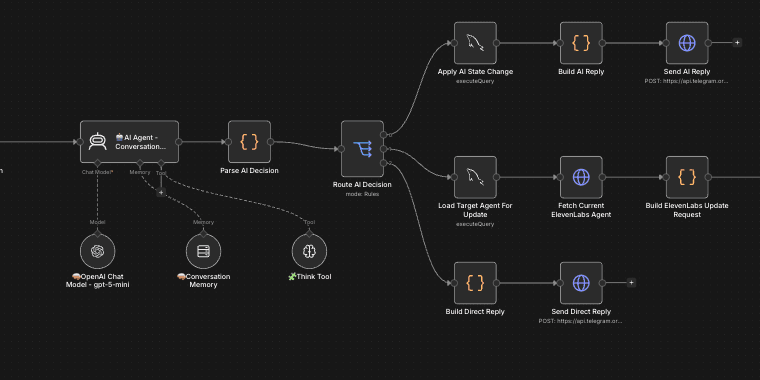This screenshot has width=760, height=380.
Task: Click executeQuery under Load Target Agent
Action: coord(475,224)
